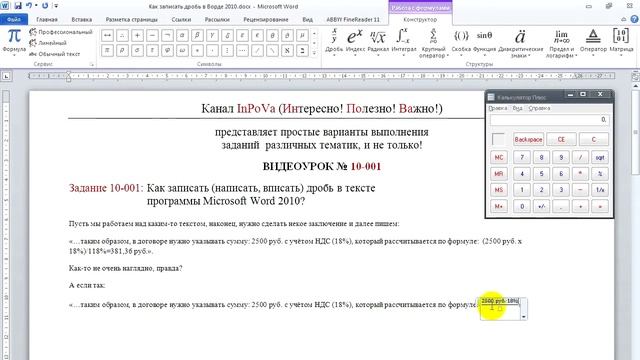
Task: Collapse the ribbon with the caret icon
Action: (624, 20)
